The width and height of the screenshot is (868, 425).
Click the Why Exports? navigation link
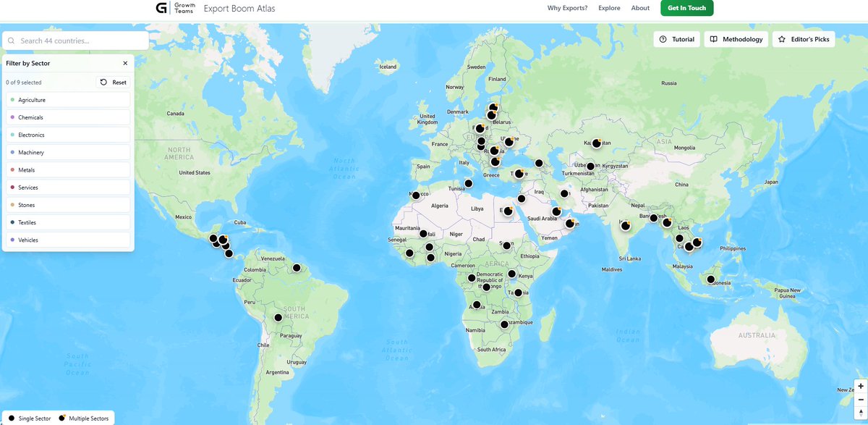pos(567,8)
